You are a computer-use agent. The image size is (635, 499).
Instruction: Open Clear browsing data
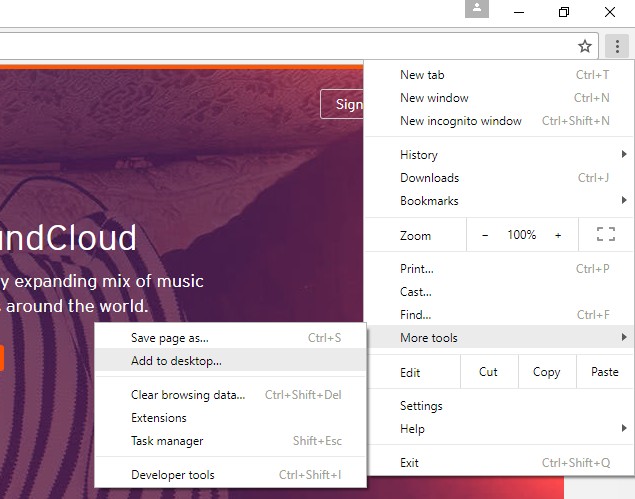click(188, 395)
